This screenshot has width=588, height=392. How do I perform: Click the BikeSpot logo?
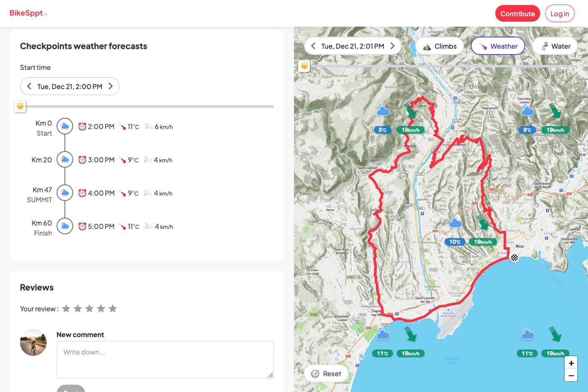(x=28, y=13)
